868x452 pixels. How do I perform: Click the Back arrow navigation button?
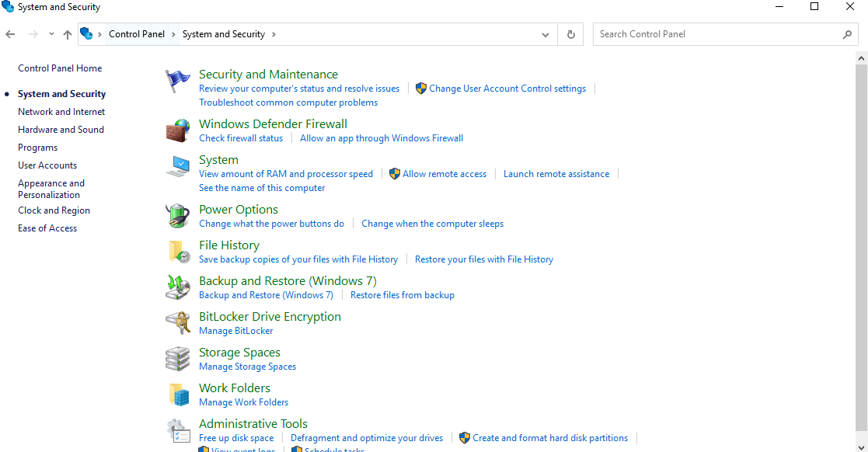click(11, 34)
